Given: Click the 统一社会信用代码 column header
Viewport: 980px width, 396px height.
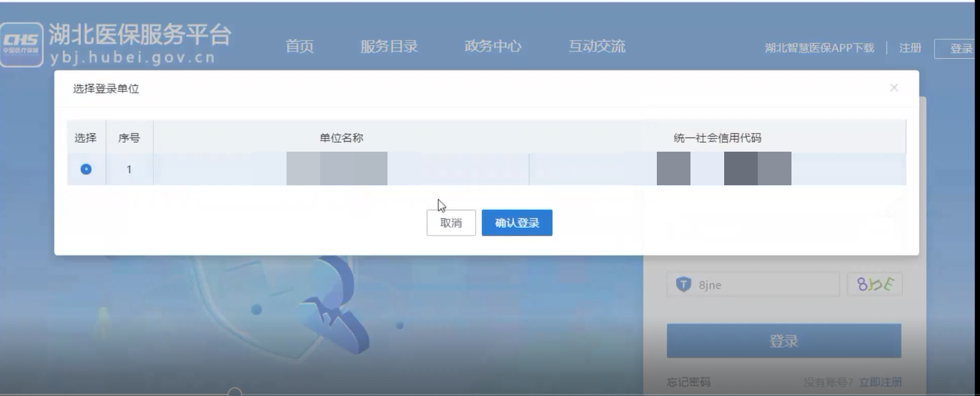Looking at the screenshot, I should click(717, 137).
